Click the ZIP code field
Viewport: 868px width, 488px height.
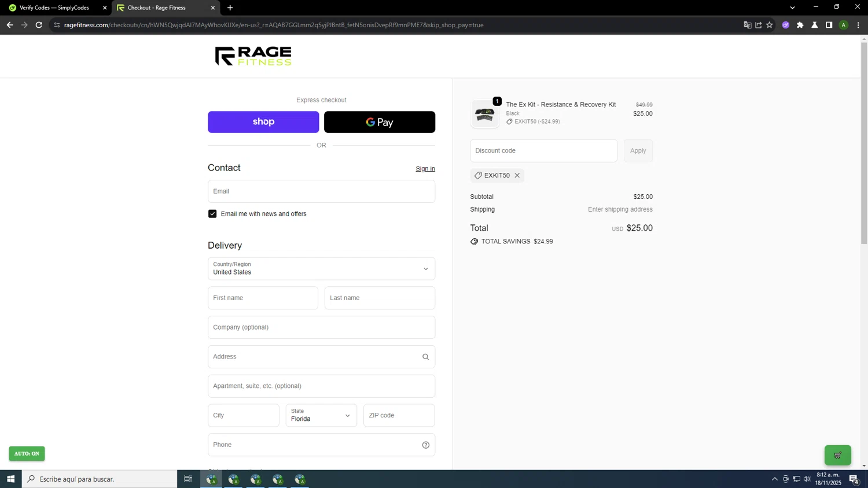(399, 415)
